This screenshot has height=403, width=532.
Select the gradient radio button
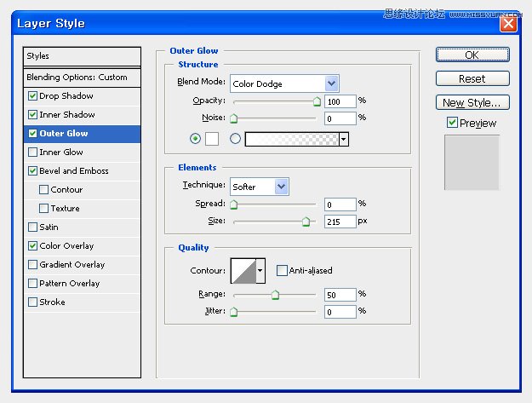(235, 139)
